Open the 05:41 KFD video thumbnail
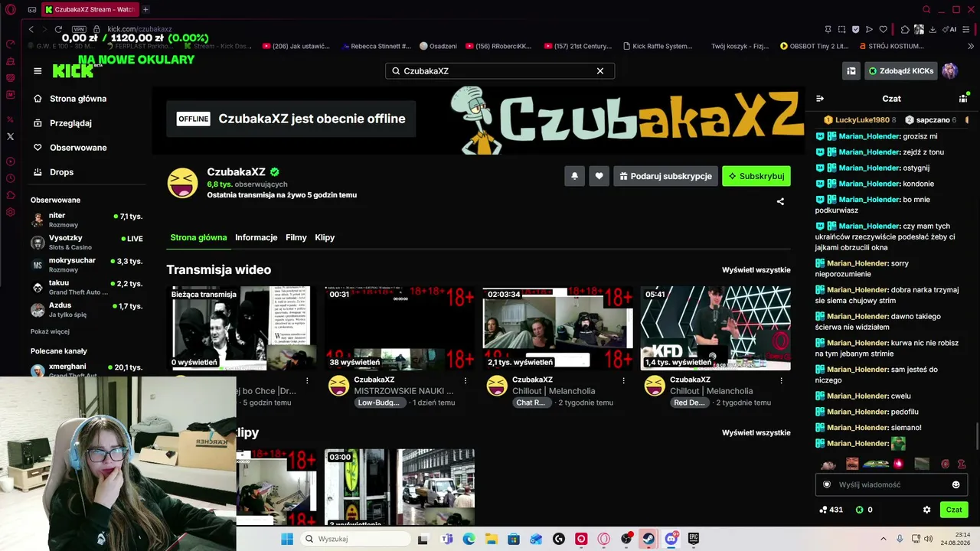This screenshot has width=980, height=551. pos(716,328)
